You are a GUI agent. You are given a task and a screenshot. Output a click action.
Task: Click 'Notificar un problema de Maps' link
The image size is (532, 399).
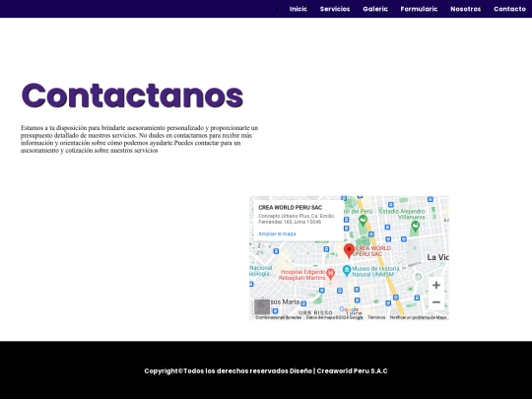(418, 317)
